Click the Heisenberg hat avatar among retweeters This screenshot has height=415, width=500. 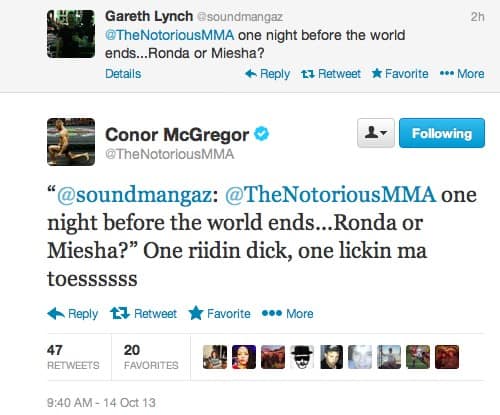pyautogui.click(x=302, y=357)
